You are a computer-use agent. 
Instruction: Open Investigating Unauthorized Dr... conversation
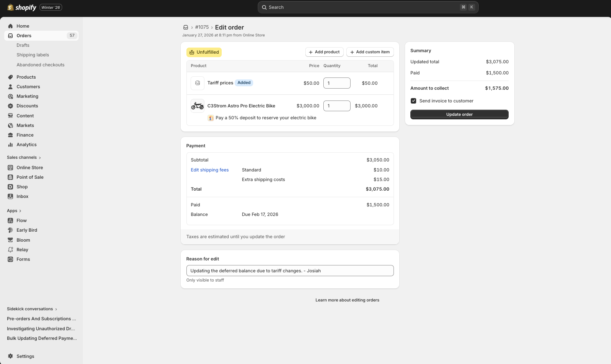pos(41,329)
